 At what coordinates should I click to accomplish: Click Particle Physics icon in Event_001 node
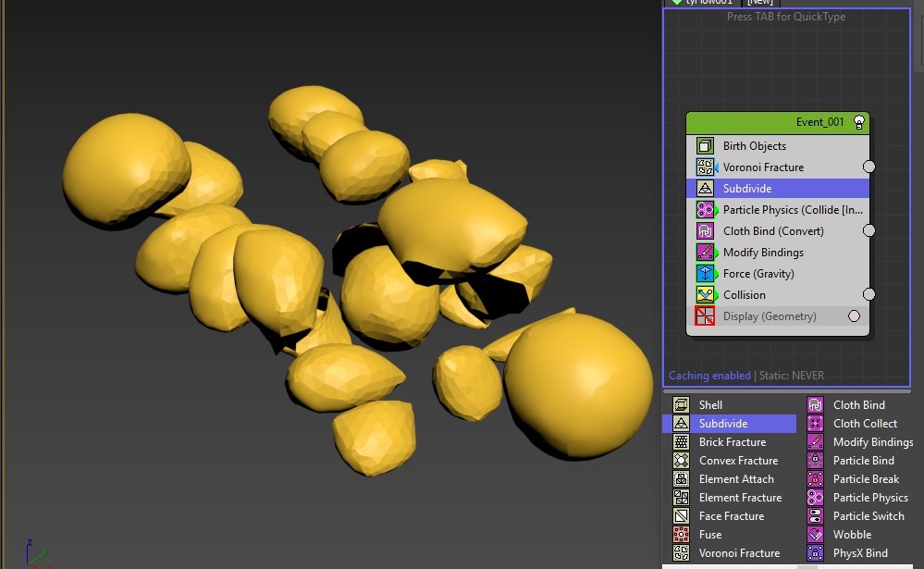(x=705, y=210)
